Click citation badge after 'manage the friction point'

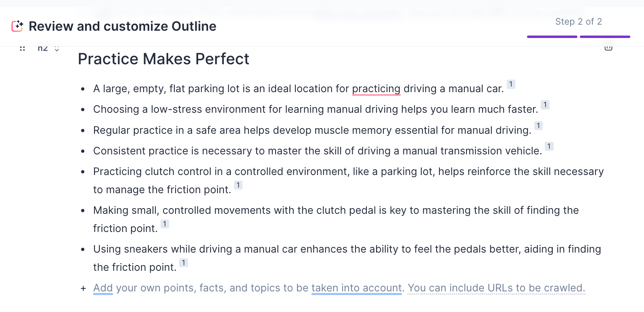(238, 185)
